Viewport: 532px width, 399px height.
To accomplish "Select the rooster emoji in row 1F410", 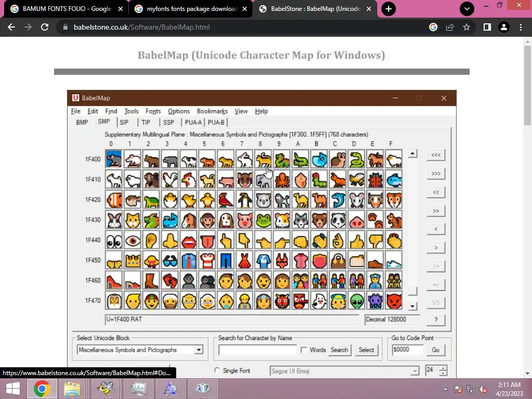I will click(x=170, y=179).
